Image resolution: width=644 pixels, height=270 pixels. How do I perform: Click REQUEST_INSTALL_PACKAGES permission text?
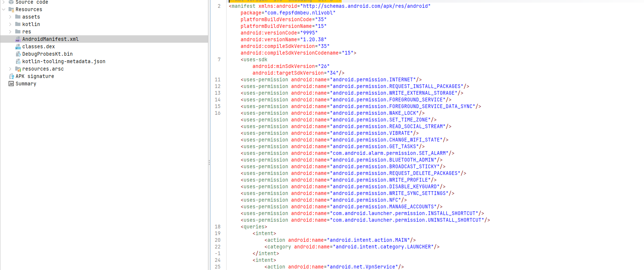tap(425, 86)
